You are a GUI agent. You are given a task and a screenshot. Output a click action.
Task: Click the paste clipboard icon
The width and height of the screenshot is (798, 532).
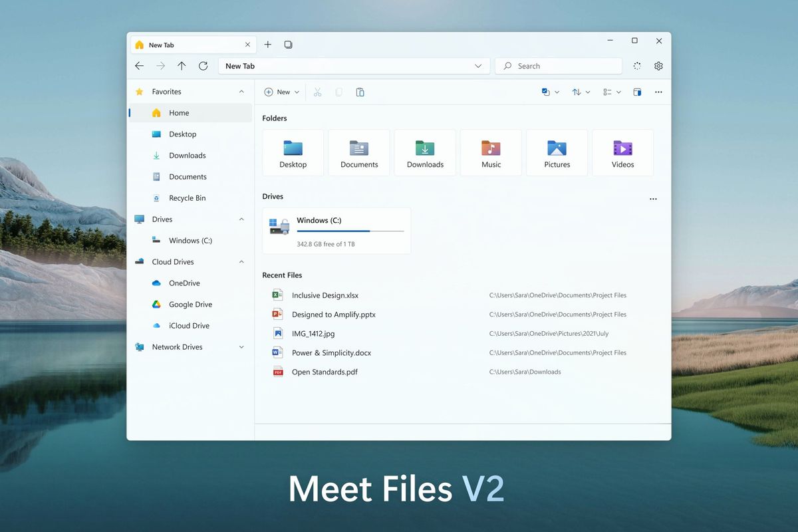(x=360, y=92)
